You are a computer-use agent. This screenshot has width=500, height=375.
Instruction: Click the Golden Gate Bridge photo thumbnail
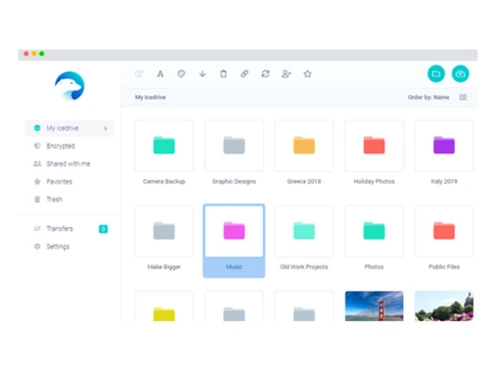click(374, 306)
